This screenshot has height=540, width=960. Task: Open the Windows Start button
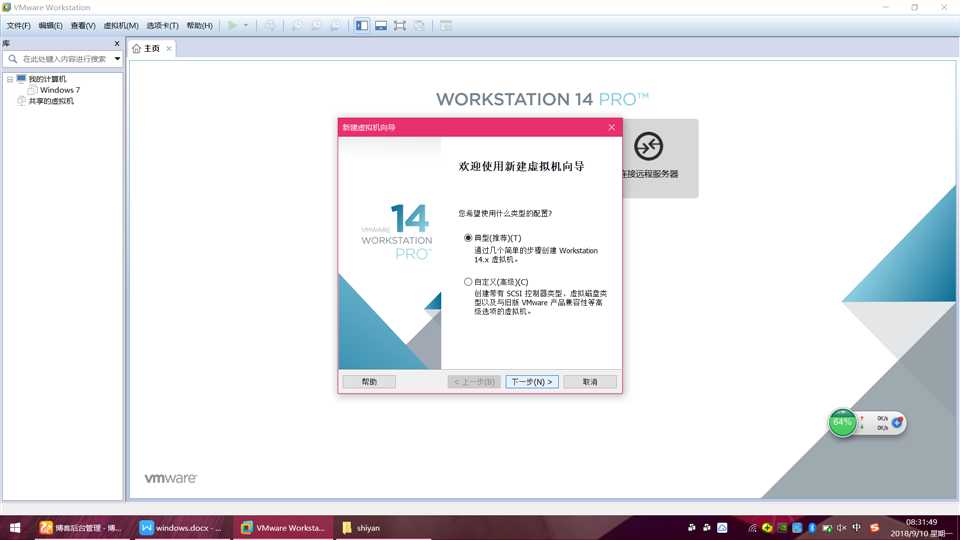15,528
